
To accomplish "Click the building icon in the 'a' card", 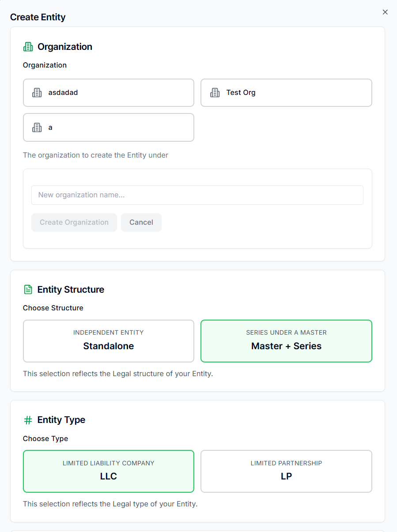I will [37, 128].
